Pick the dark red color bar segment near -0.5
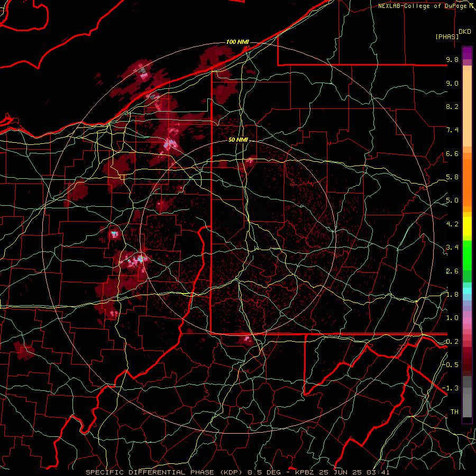Image resolution: width=476 pixels, height=476 pixels. pos(467,364)
